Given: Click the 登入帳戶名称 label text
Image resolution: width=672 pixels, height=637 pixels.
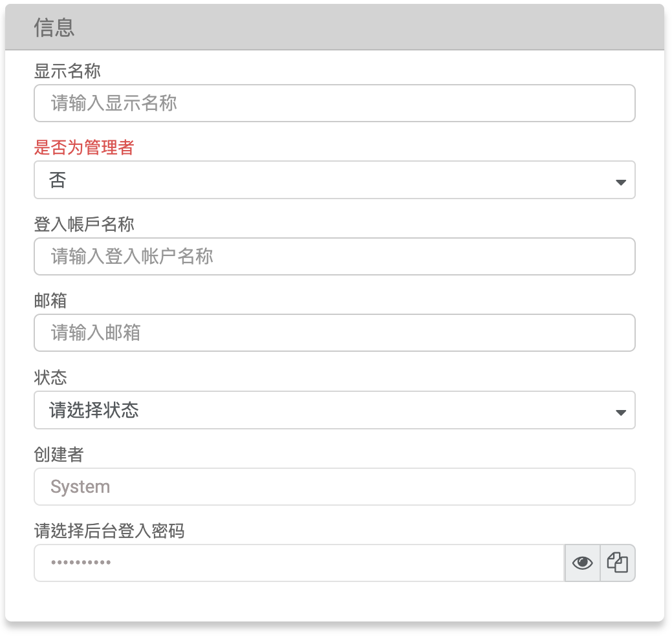Looking at the screenshot, I should pos(84,224).
